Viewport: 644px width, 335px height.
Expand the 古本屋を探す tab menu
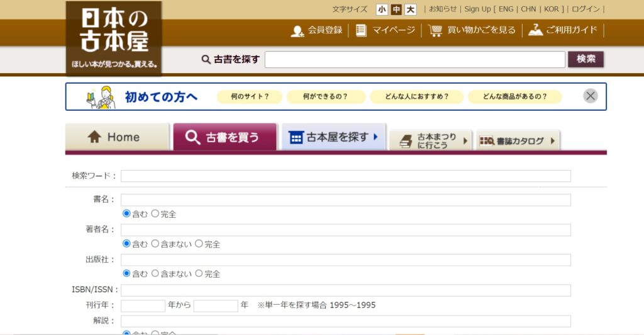click(x=333, y=137)
